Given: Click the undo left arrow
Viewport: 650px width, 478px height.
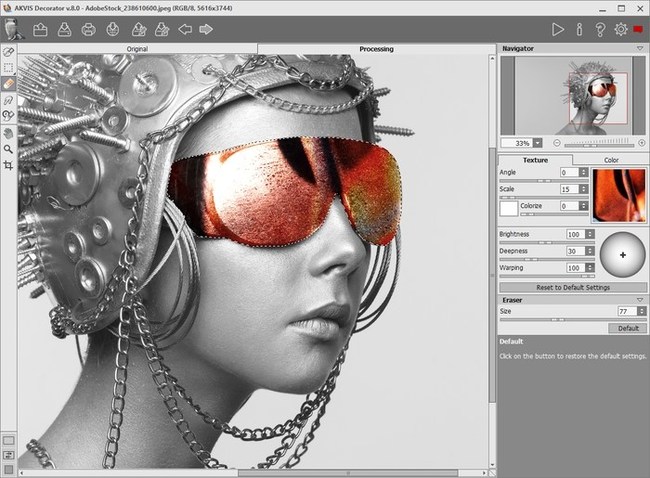Looking at the screenshot, I should pyautogui.click(x=185, y=29).
